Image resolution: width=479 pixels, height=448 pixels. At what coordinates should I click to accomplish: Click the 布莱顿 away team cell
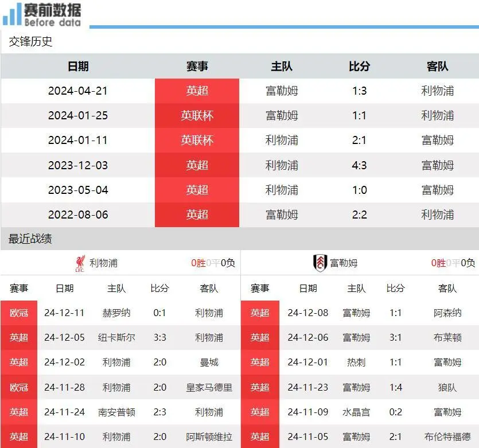[447, 337]
